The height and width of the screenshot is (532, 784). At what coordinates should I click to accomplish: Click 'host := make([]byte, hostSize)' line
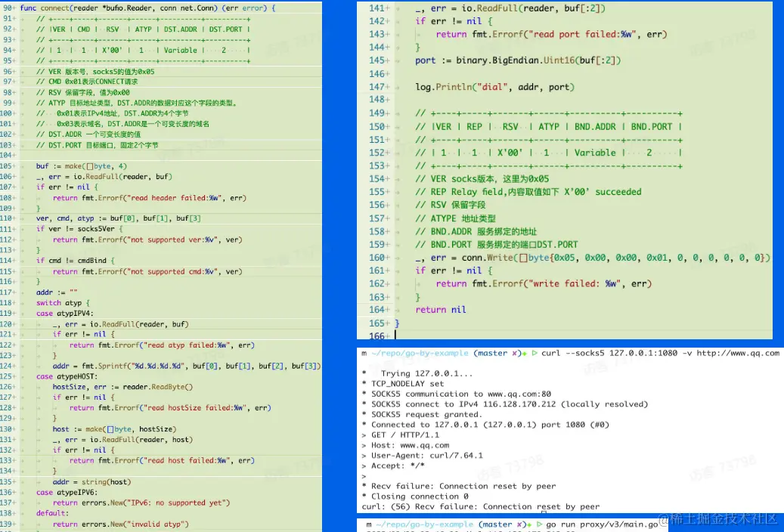pos(114,429)
